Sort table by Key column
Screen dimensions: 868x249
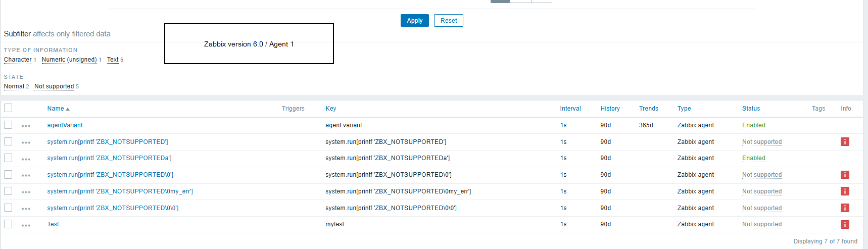tap(331, 109)
